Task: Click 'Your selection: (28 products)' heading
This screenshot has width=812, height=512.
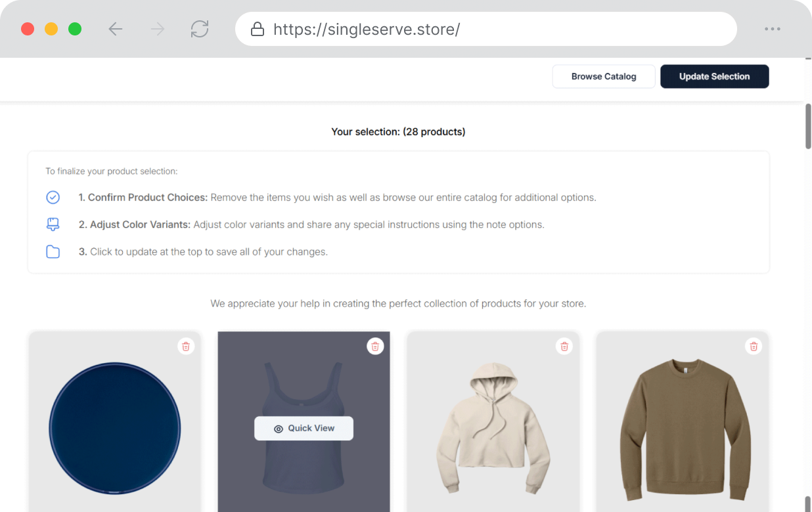Action: pyautogui.click(x=398, y=132)
